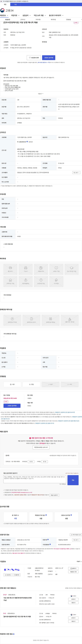Click top 고용24 입사지원 button

(49, 58)
